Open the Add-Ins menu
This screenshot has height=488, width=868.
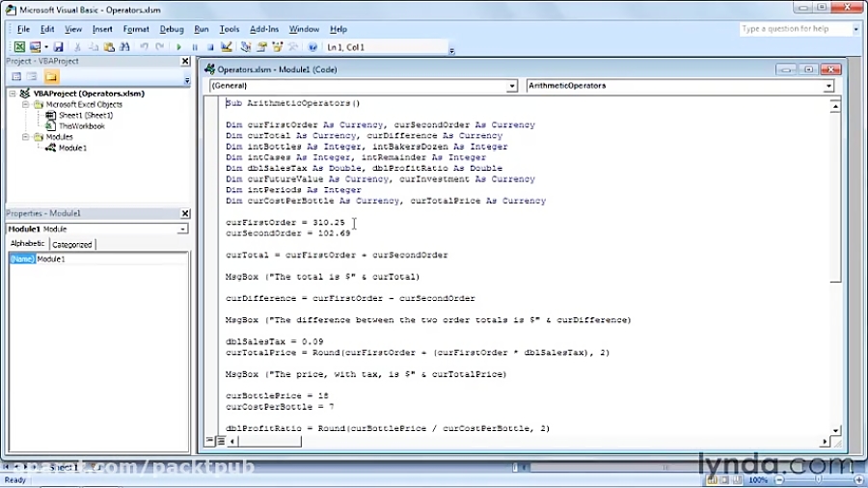pyautogui.click(x=264, y=29)
